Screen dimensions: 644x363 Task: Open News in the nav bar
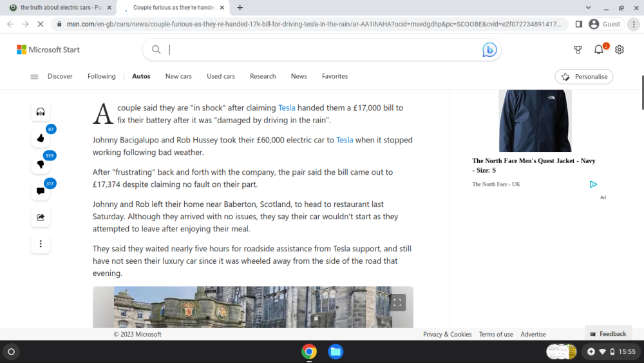(299, 77)
